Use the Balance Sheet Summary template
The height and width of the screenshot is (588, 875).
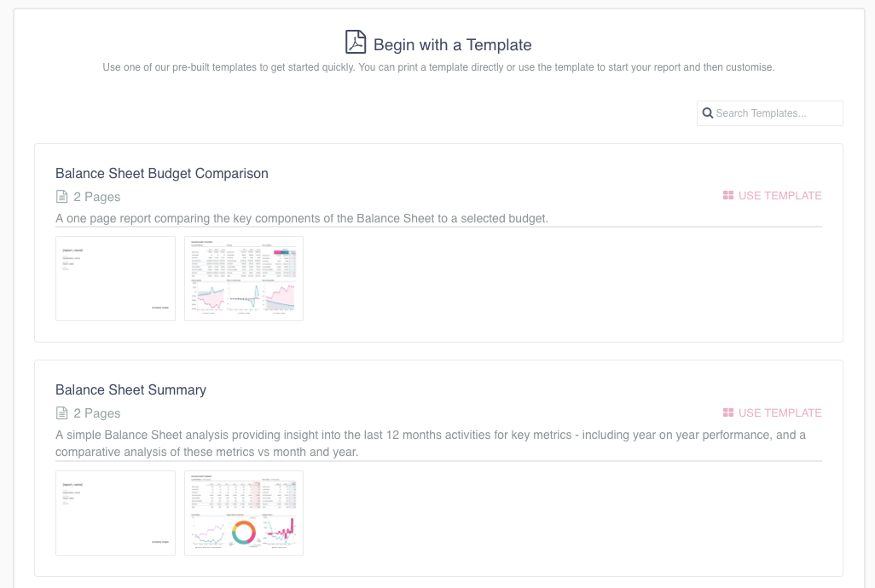(x=773, y=413)
